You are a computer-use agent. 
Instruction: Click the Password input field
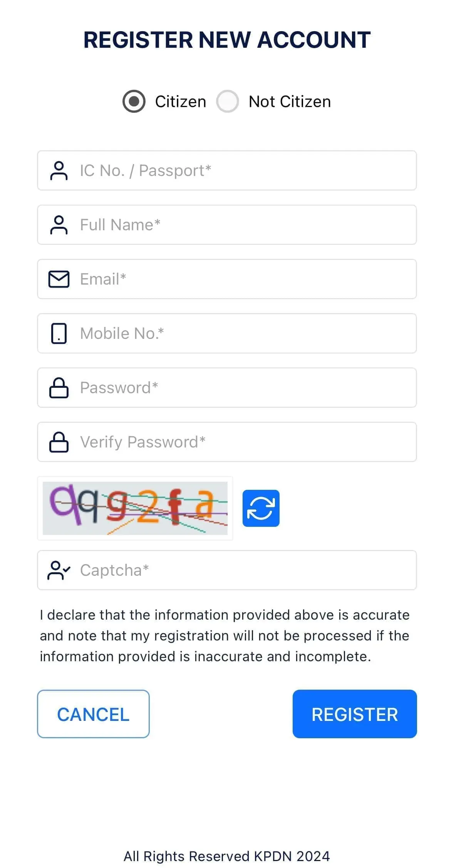coord(227,388)
